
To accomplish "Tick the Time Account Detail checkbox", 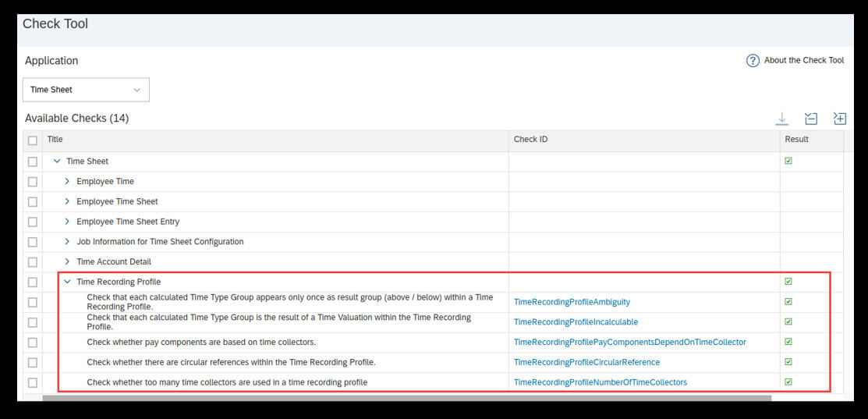I will [x=33, y=262].
